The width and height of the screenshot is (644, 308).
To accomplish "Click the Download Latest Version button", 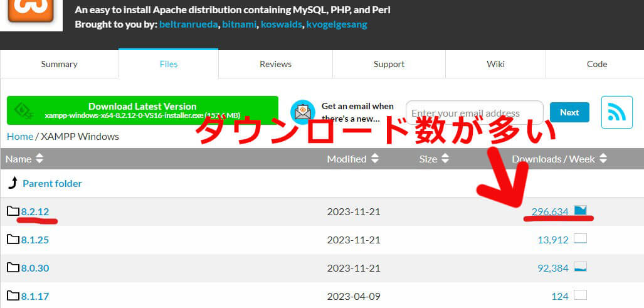I will tap(142, 110).
